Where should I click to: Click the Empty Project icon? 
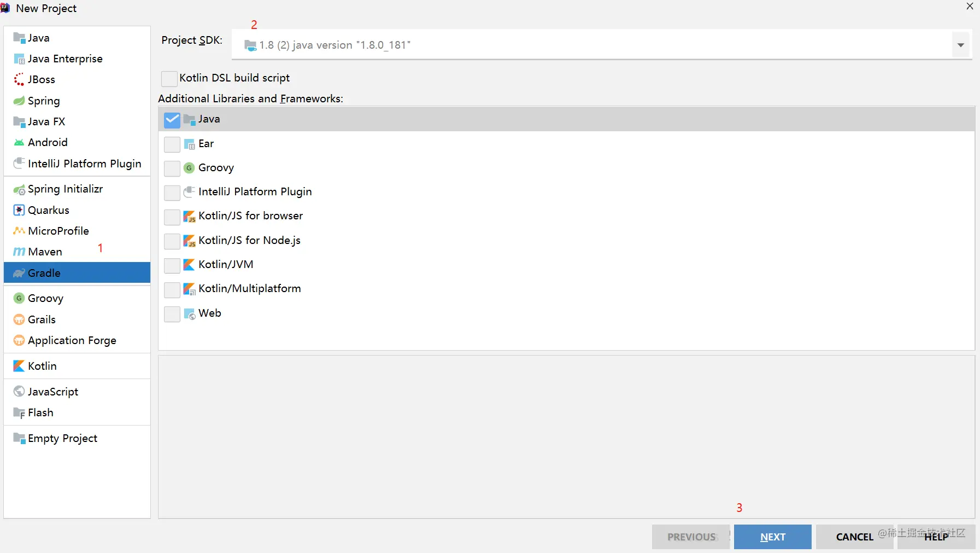click(x=19, y=438)
